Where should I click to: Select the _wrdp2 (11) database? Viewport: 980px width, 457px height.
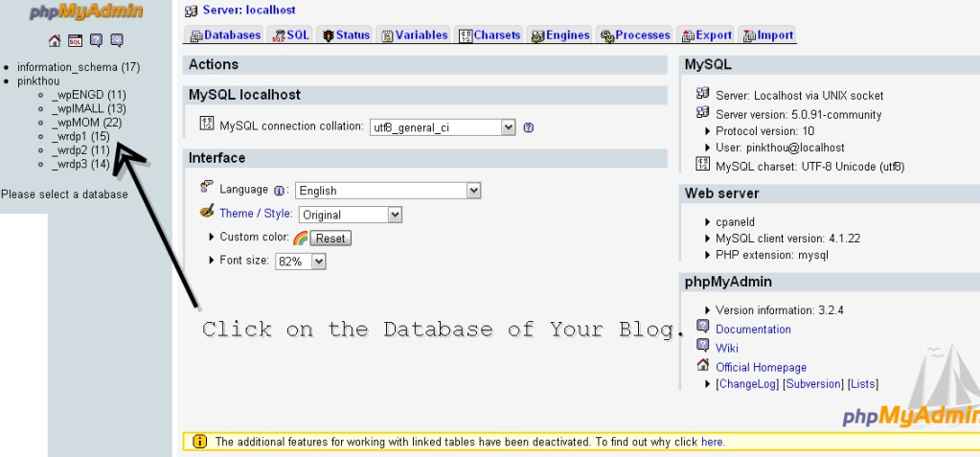(80, 150)
